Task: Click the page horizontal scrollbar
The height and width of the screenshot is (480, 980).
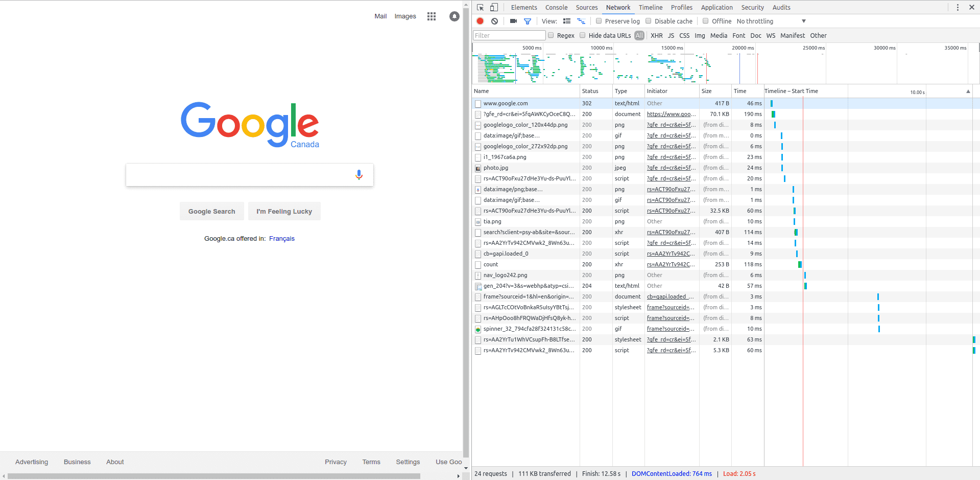Action: click(x=214, y=476)
